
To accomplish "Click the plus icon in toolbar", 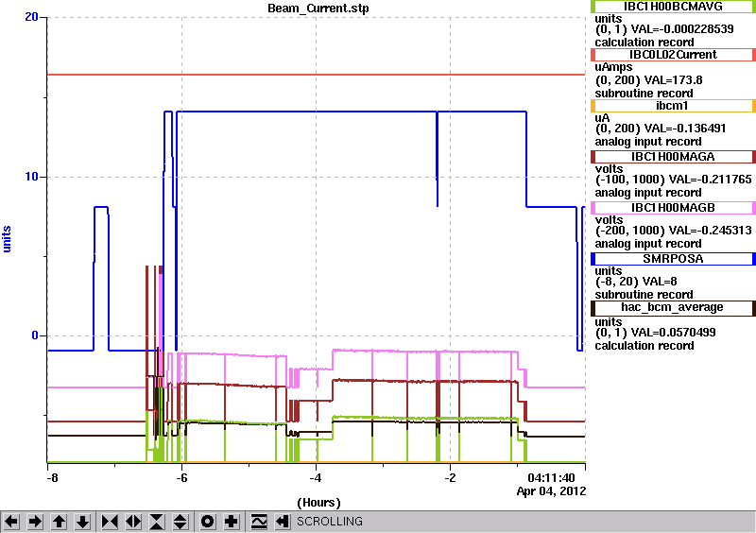I will coord(232,522).
